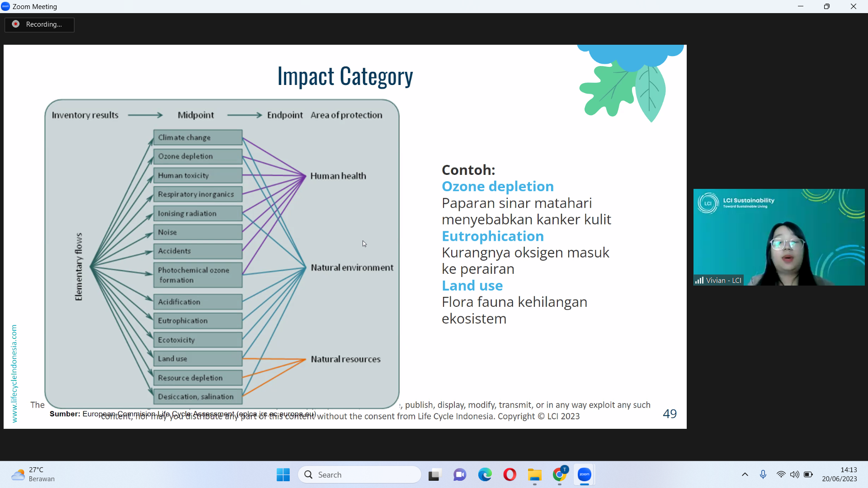Open the Windows Start menu
868x488 pixels.
[283, 475]
